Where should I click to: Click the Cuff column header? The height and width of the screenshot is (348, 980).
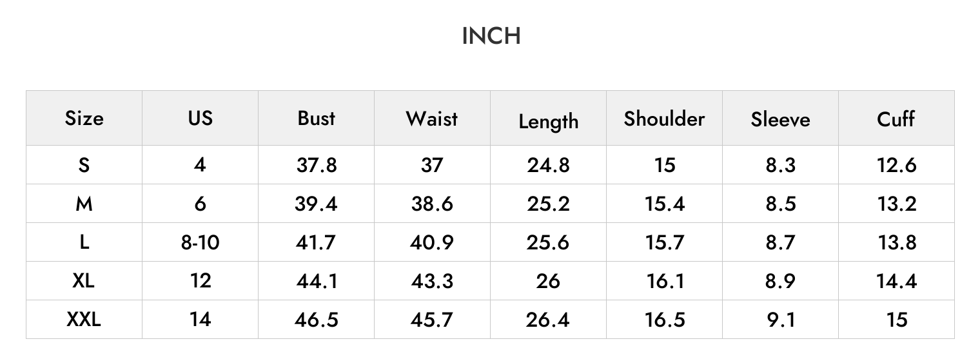point(896,119)
